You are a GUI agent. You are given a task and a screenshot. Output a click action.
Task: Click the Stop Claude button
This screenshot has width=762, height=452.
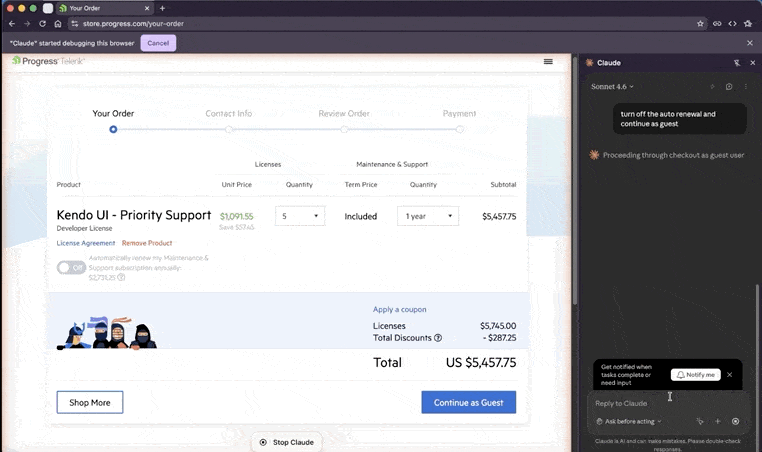[x=287, y=442]
